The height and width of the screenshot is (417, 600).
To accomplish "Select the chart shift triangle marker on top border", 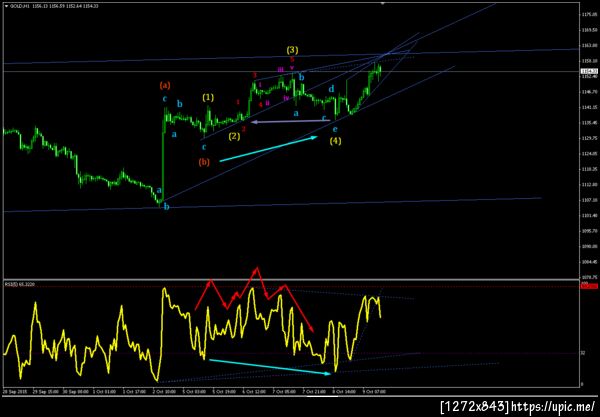I will click(x=382, y=3).
